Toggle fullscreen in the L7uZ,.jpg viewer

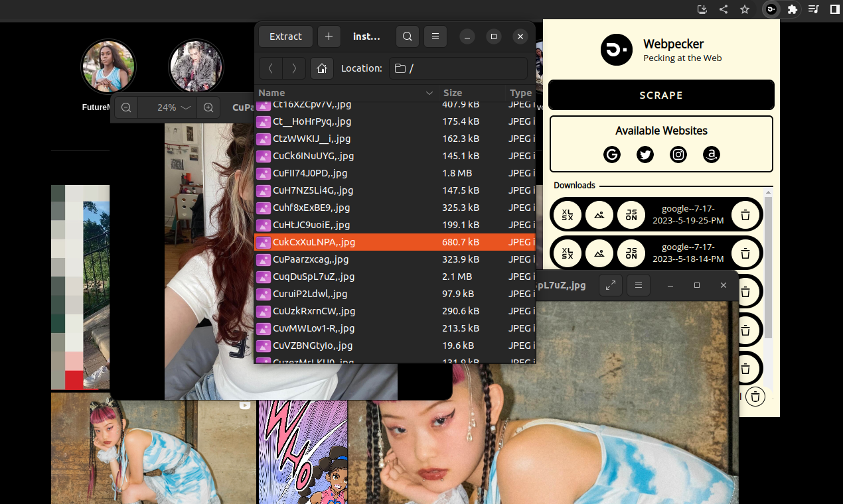[610, 285]
